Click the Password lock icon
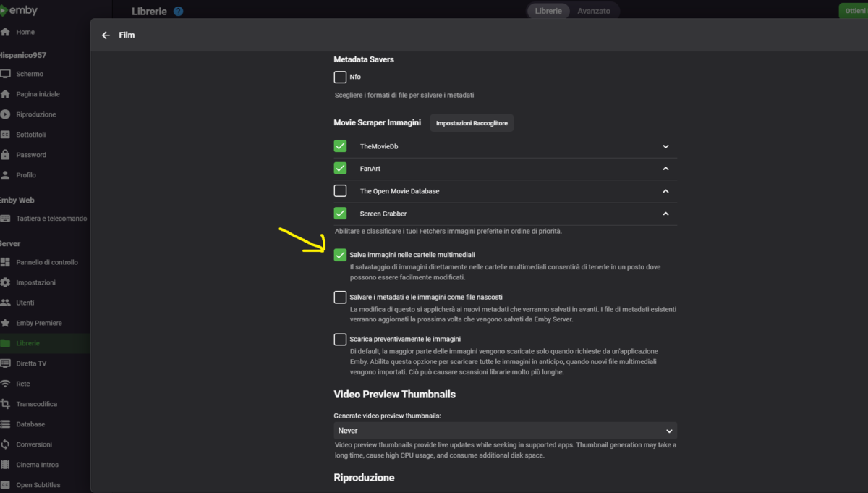The image size is (868, 493). pos(6,155)
